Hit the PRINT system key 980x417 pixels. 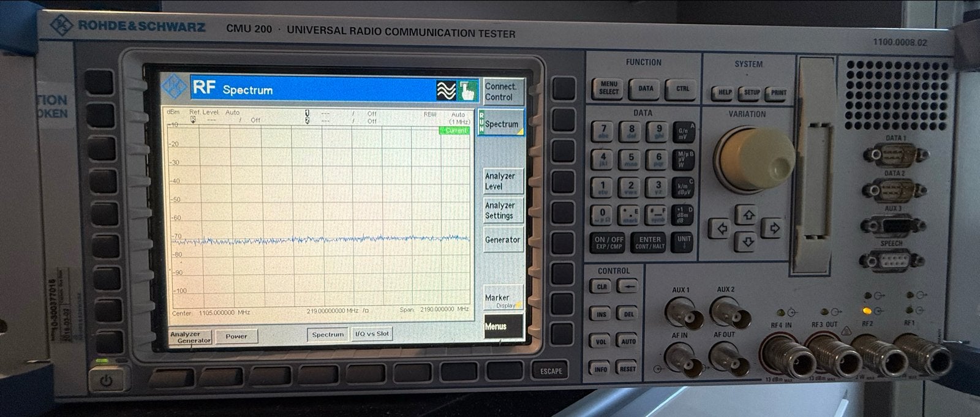point(778,92)
